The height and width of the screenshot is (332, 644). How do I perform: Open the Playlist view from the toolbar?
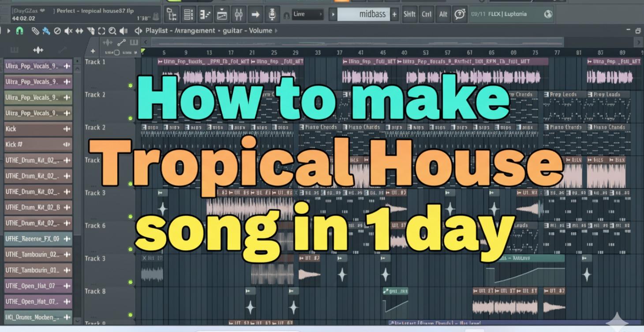[x=171, y=15]
